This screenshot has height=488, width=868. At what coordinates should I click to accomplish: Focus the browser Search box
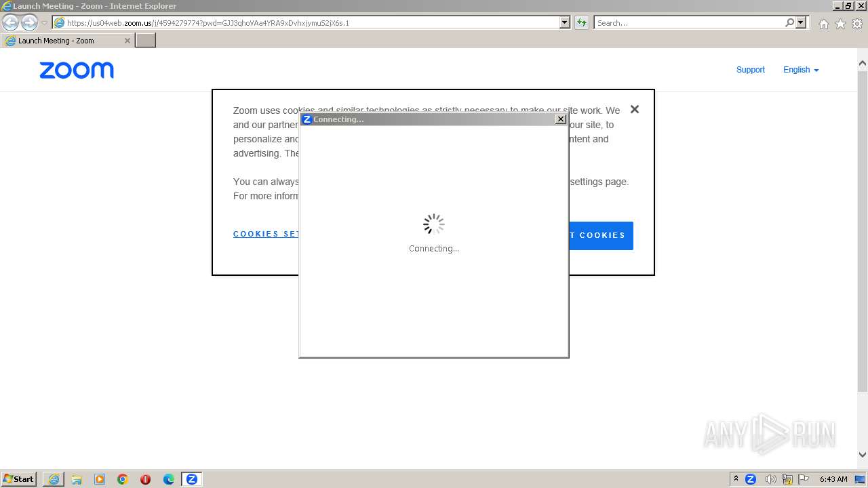point(689,23)
